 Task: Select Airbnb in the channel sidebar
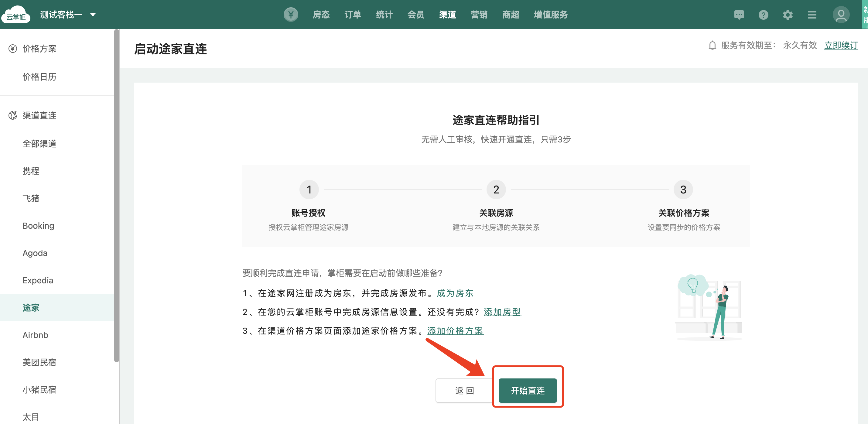click(35, 335)
